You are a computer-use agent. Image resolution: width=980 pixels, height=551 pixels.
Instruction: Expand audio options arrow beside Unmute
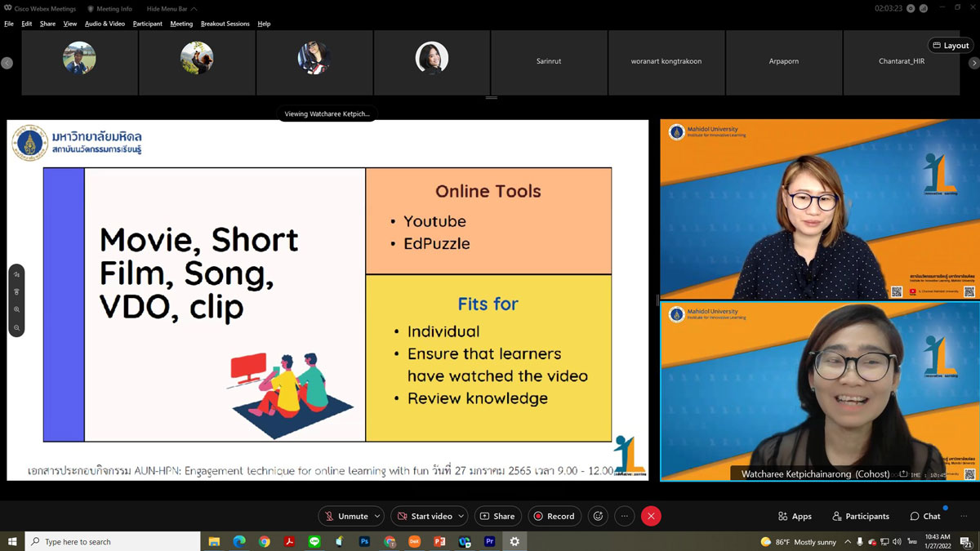click(377, 516)
